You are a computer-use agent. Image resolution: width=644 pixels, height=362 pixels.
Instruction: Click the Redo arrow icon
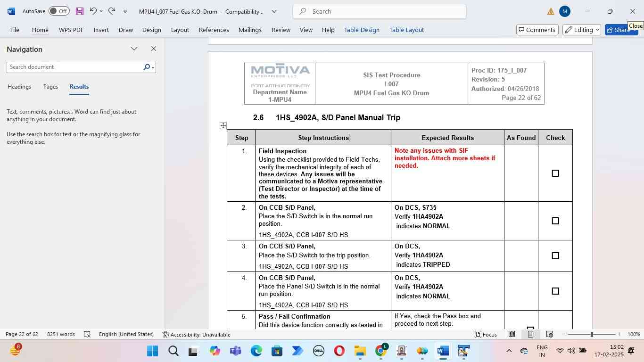[112, 11]
